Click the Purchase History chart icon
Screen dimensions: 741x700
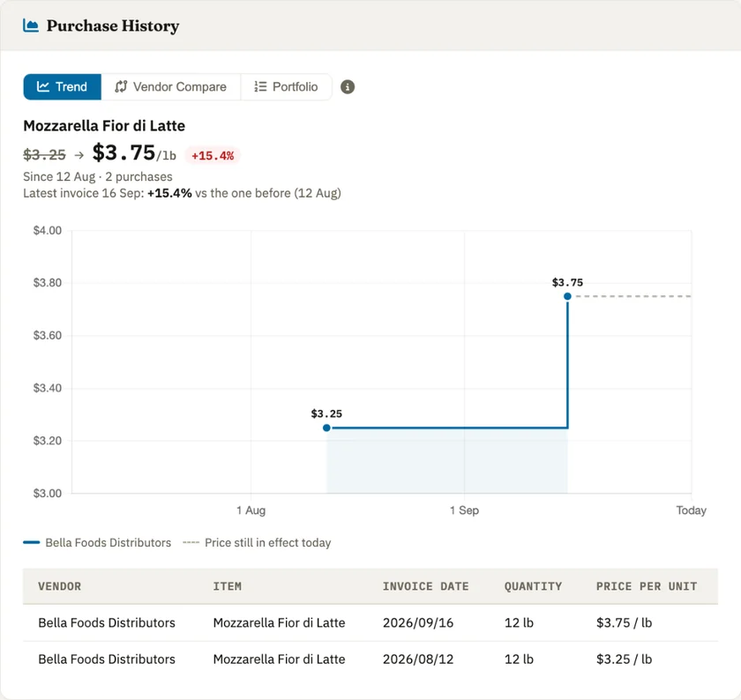coord(31,26)
